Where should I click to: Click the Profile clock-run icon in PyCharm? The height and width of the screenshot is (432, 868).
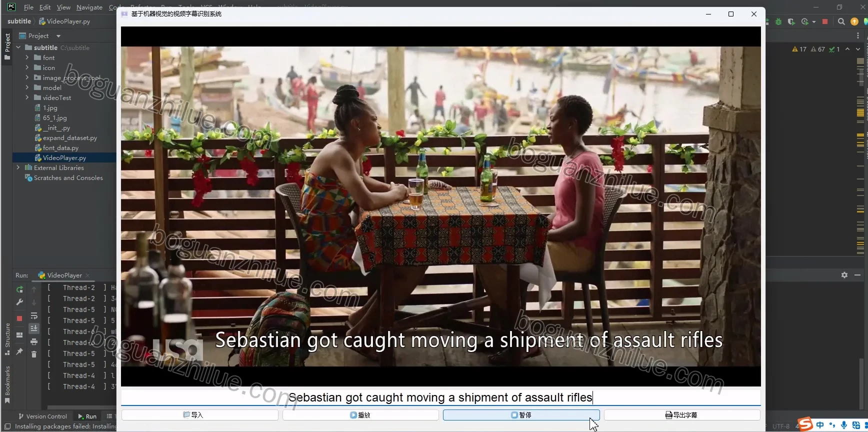tap(804, 21)
